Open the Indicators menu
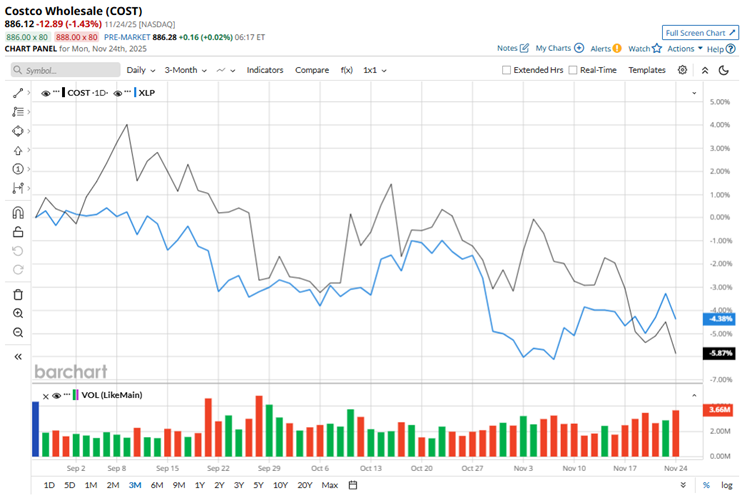Image resolution: width=752 pixels, height=503 pixels. point(265,70)
